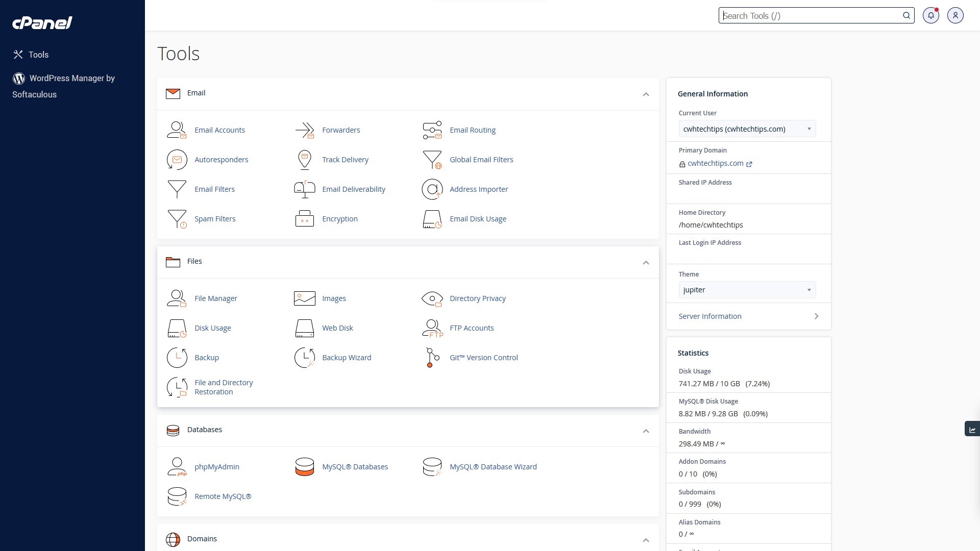The height and width of the screenshot is (551, 980).
Task: Open Git Version Control
Action: (x=483, y=358)
